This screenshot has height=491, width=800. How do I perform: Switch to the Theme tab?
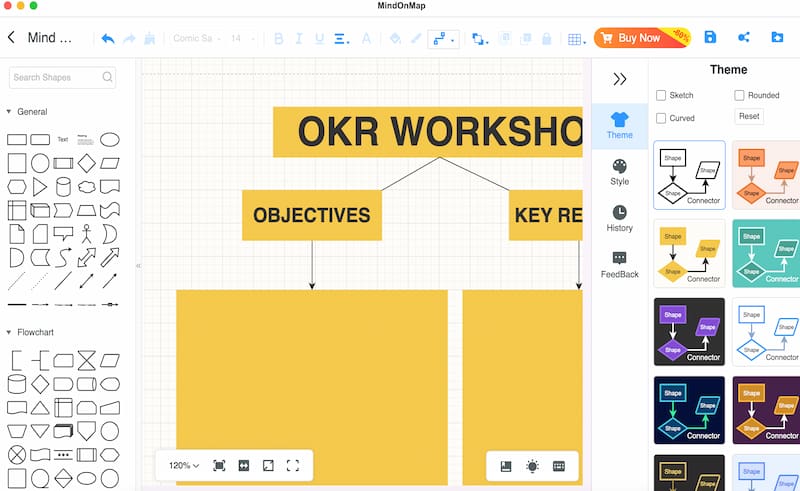[619, 126]
